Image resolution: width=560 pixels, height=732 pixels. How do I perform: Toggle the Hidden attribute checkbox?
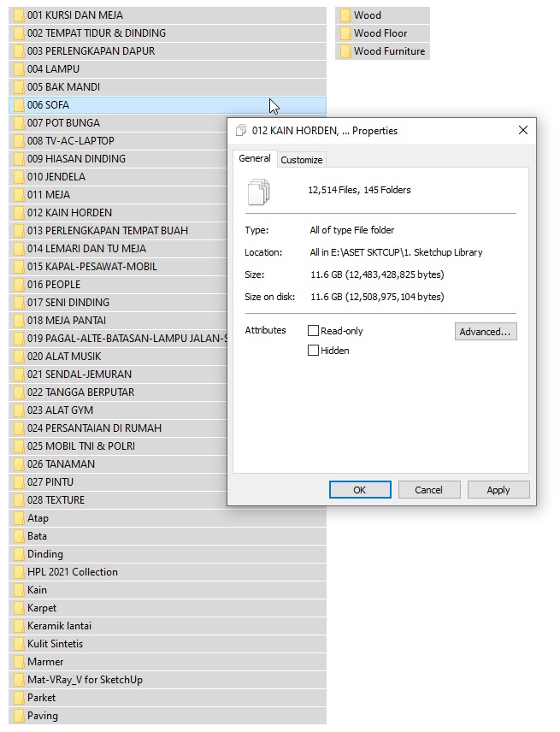(313, 351)
